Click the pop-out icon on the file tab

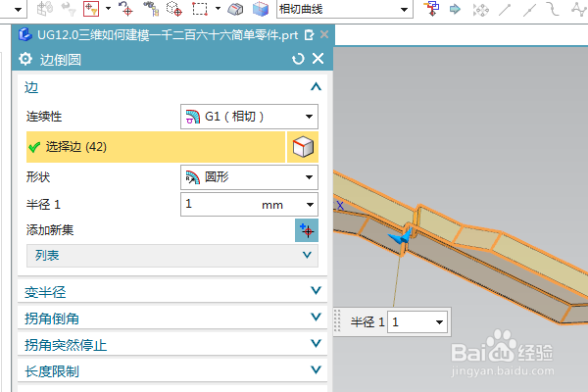tap(310, 35)
